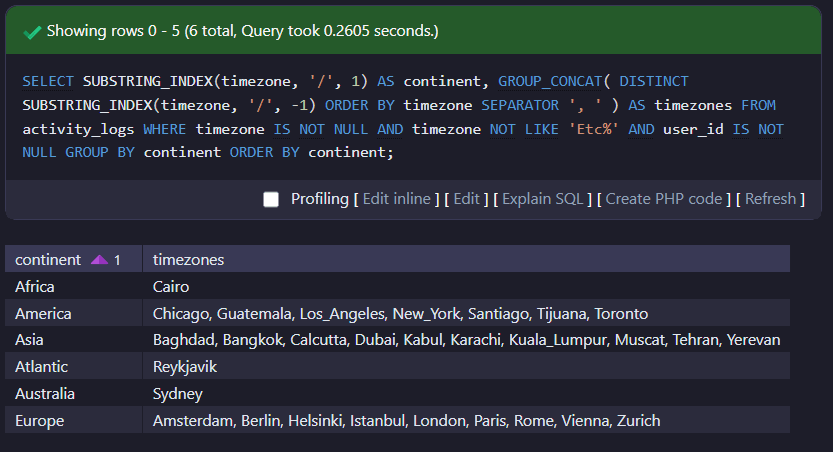Viewport: 833px width, 452px height.
Task: Select the Africa continent cell
Action: [x=74, y=286]
